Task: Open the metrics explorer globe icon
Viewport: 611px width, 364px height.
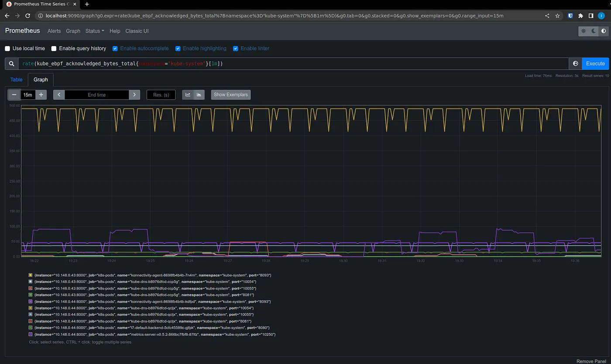Action: [x=575, y=63]
